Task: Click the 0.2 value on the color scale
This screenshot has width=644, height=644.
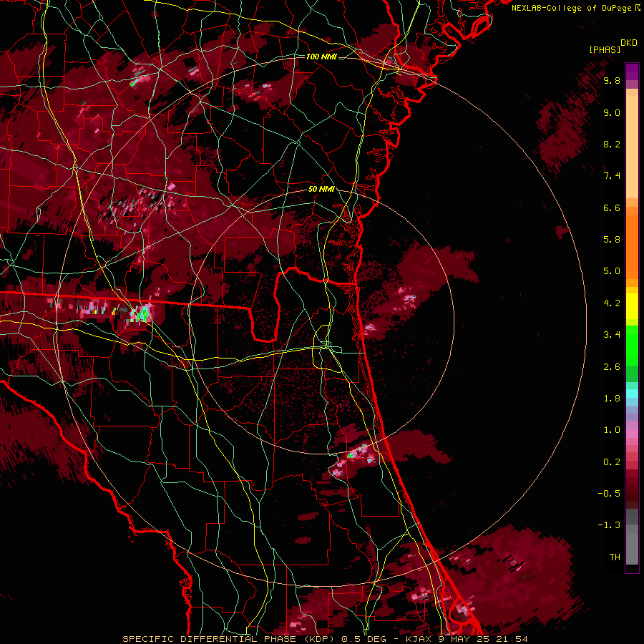Action: 612,462
